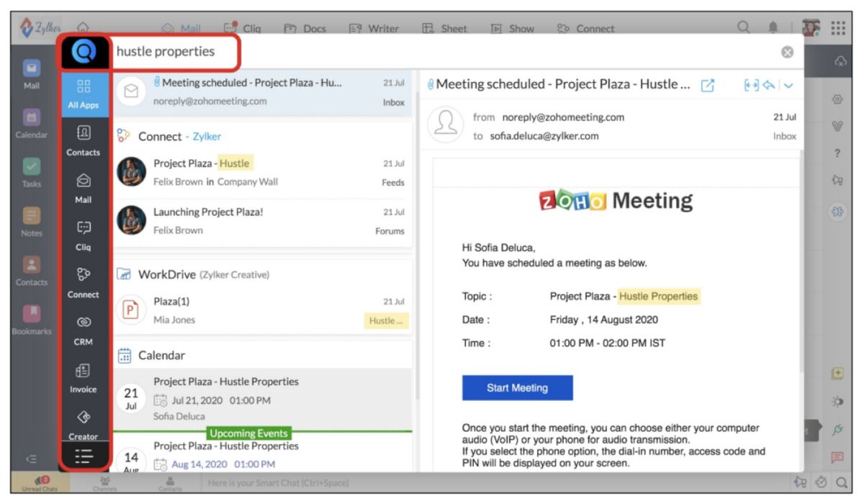Reply to the meeting email

point(769,85)
